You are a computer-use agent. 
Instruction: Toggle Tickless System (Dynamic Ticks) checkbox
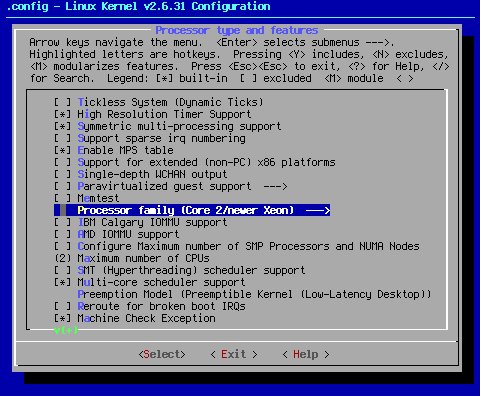coord(63,102)
